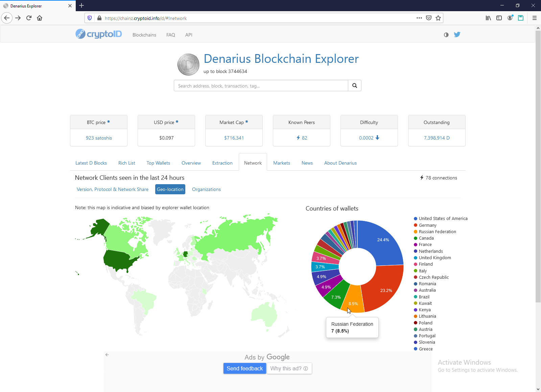This screenshot has height=392, width=541.
Task: Open the cryptoID Twitter bird icon
Action: (457, 34)
